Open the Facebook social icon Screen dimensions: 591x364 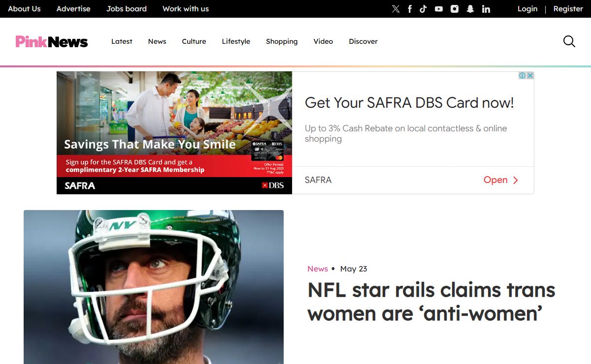click(410, 9)
